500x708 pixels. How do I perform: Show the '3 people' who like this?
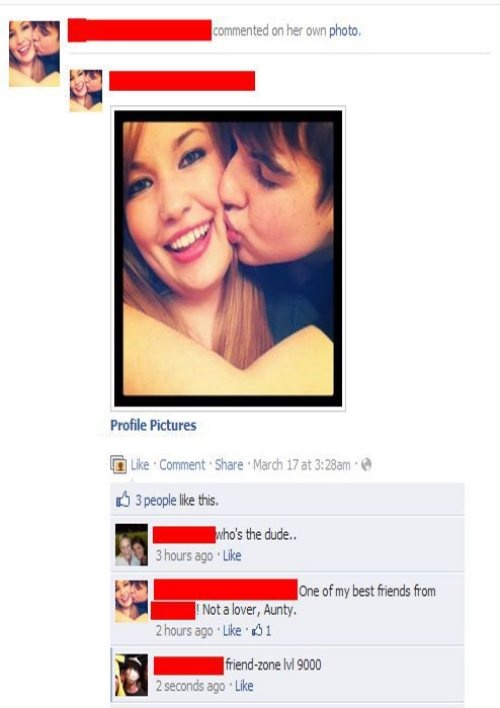click(x=156, y=500)
